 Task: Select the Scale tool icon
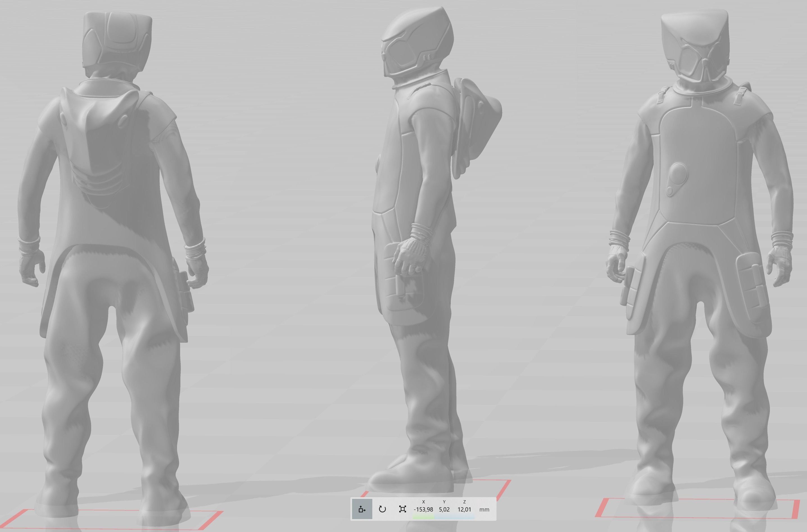[402, 509]
